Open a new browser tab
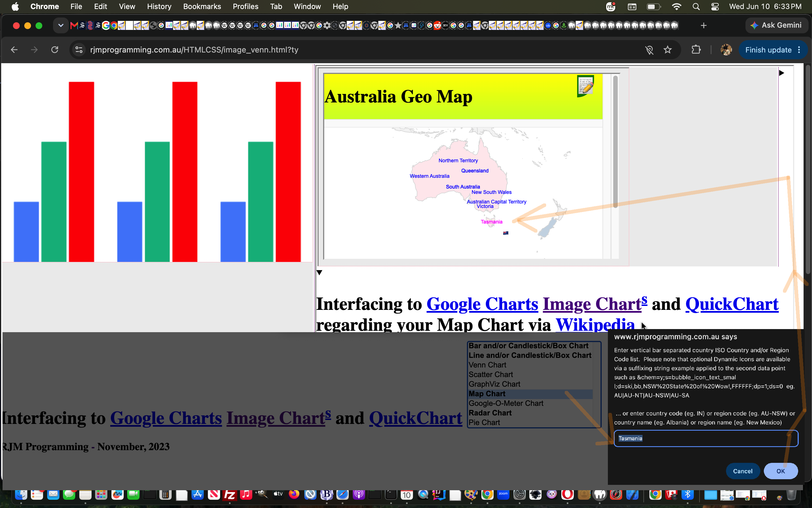The width and height of the screenshot is (812, 508). [x=704, y=25]
